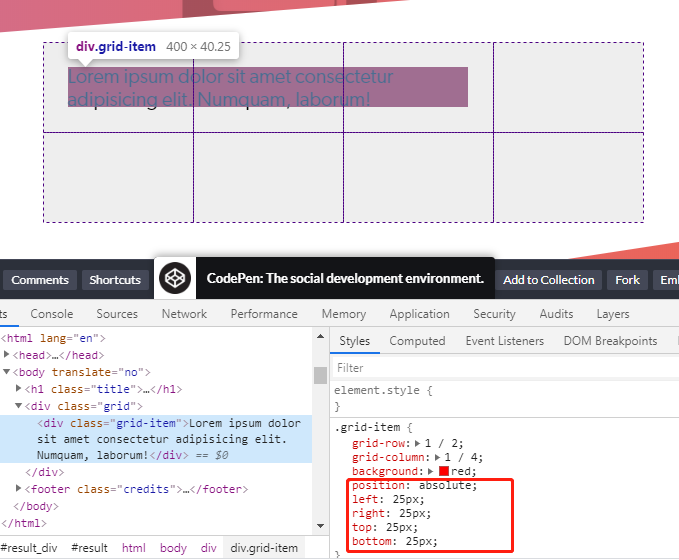679x560 pixels.
Task: Open the Memory tab
Action: tap(344, 314)
